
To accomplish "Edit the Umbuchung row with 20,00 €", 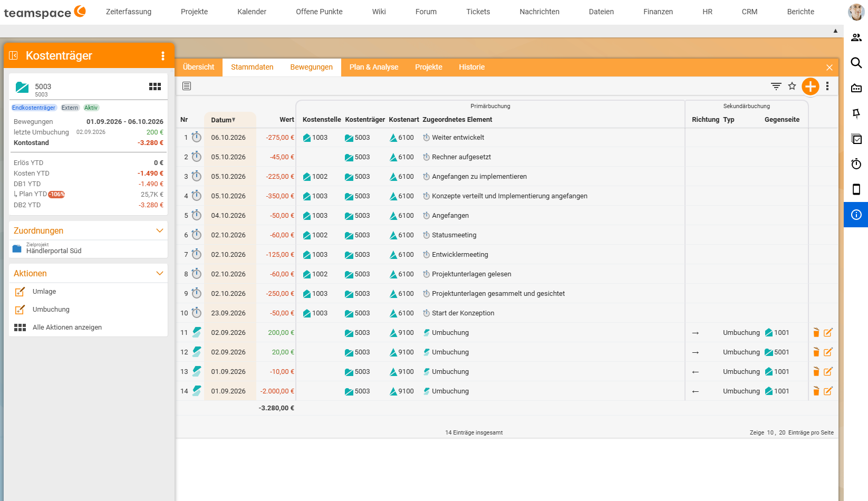I will tap(828, 352).
